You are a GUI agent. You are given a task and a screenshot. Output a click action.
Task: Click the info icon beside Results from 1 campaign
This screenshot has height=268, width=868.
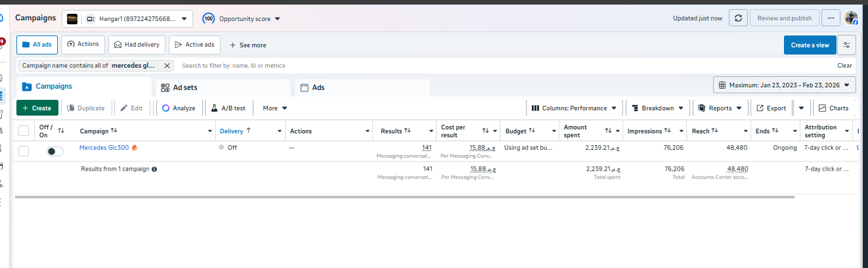(x=154, y=169)
